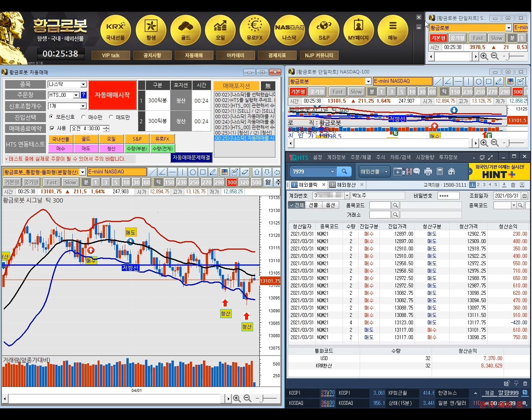Click trash bin icon in HTS tab bar

pyautogui.click(x=513, y=185)
